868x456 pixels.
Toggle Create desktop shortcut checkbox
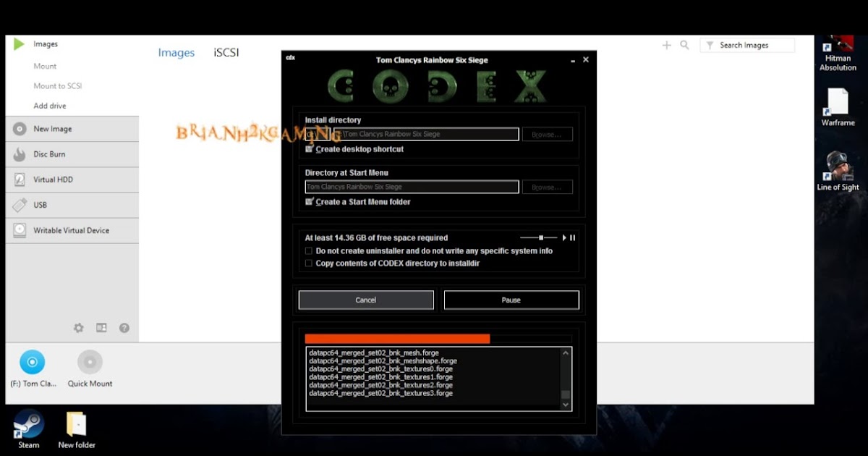coord(310,149)
